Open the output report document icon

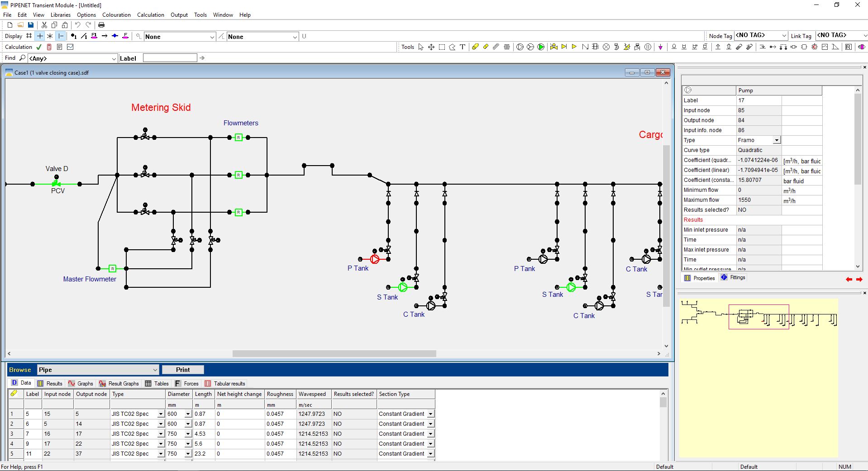point(59,47)
